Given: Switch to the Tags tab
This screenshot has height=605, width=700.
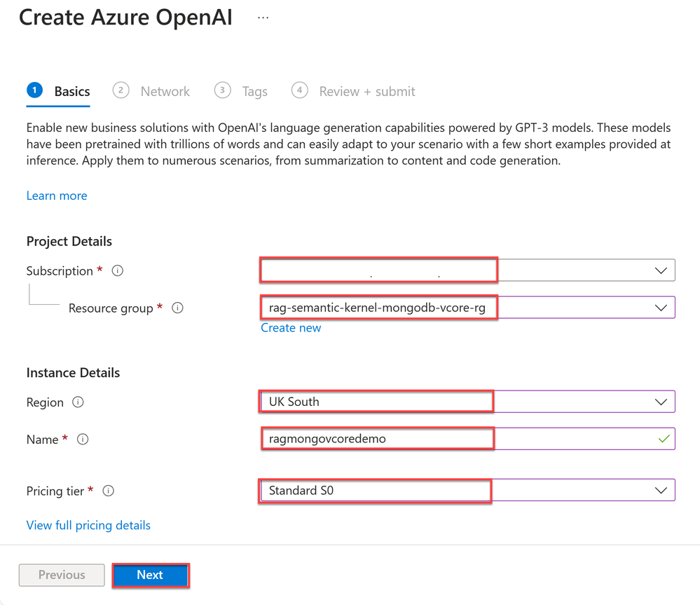Looking at the screenshot, I should (241, 92).
